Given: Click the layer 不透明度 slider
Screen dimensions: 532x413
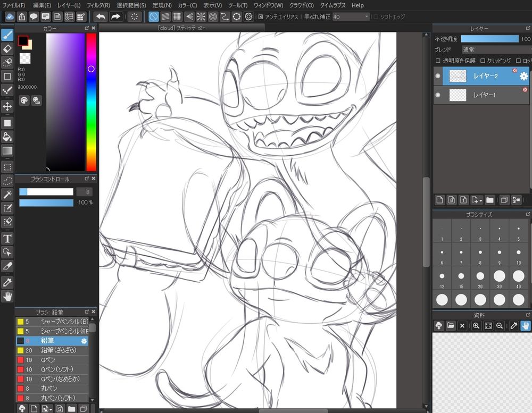Looking at the screenshot, I should (x=489, y=39).
